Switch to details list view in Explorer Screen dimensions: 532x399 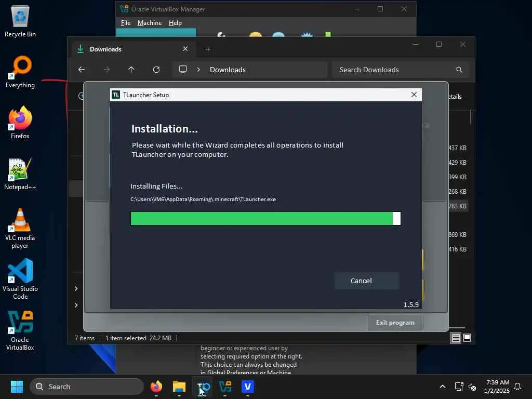[456, 338]
